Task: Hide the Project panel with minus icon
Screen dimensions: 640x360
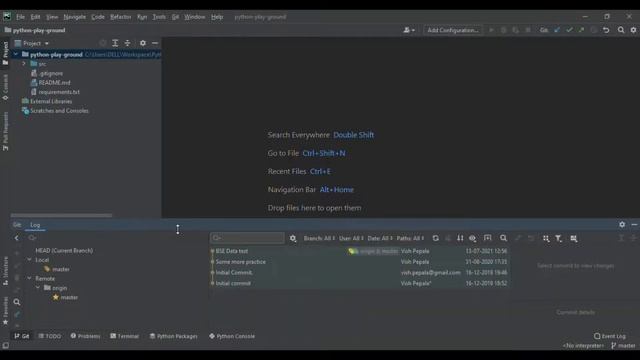Action: [155, 43]
